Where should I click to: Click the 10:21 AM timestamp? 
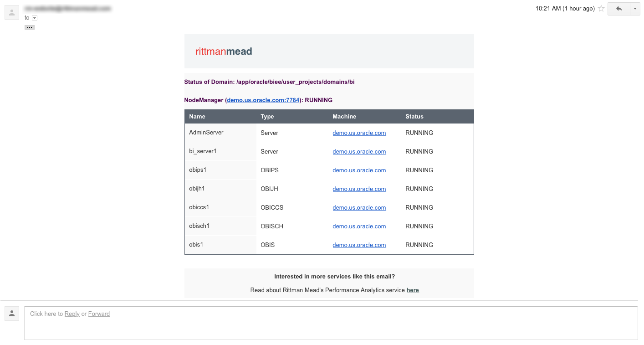tap(565, 9)
